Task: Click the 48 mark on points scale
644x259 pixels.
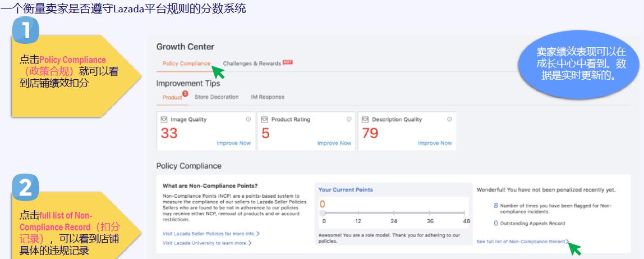Action: [466, 221]
